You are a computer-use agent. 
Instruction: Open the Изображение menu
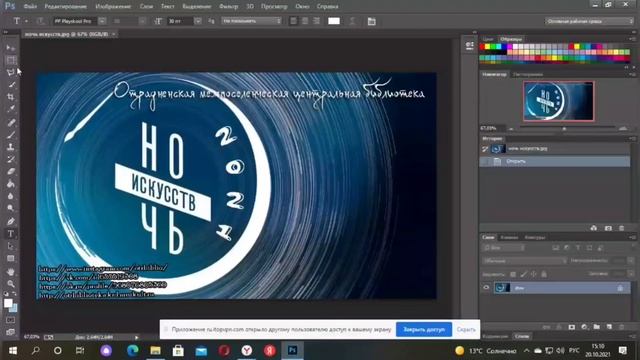click(x=113, y=7)
